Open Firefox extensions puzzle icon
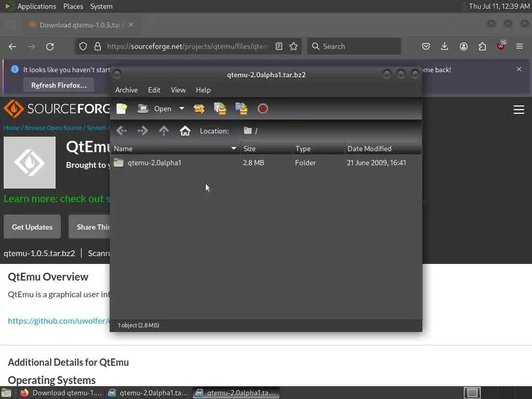 click(x=482, y=46)
